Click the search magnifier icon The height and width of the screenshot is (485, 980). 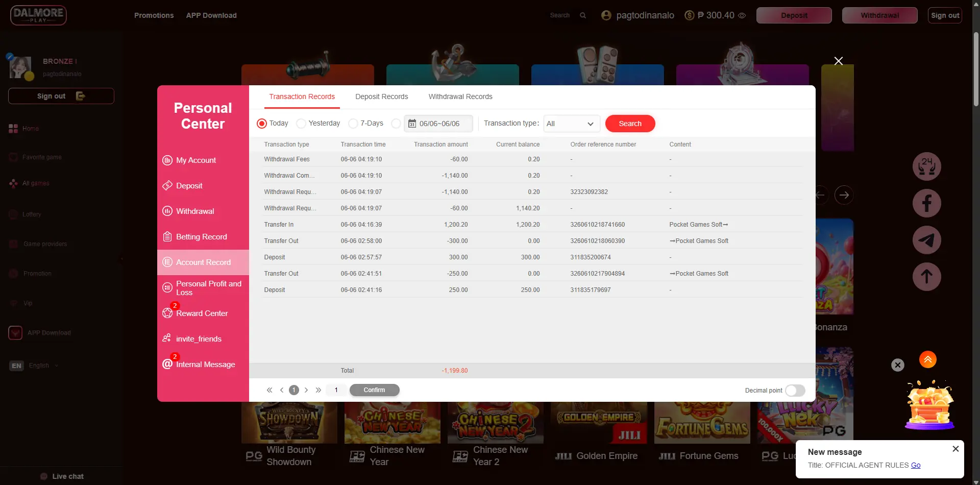[583, 15]
